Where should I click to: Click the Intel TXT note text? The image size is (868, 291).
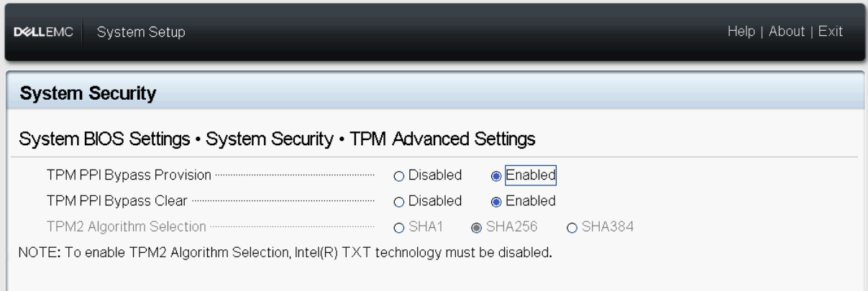[x=285, y=252]
